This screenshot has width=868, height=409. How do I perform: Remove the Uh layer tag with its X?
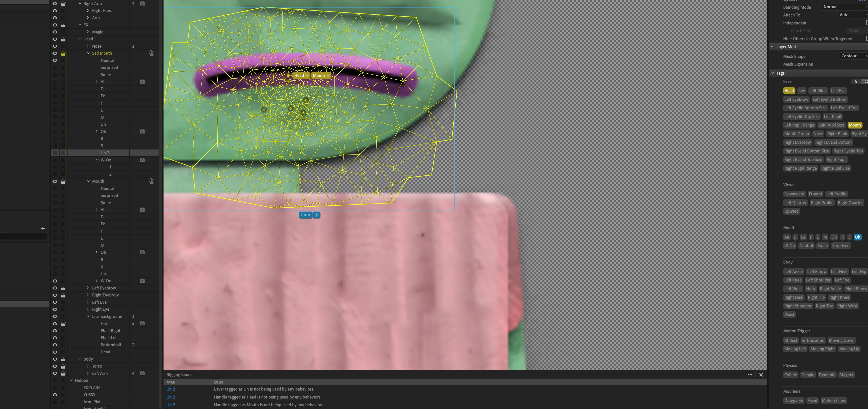(309, 215)
